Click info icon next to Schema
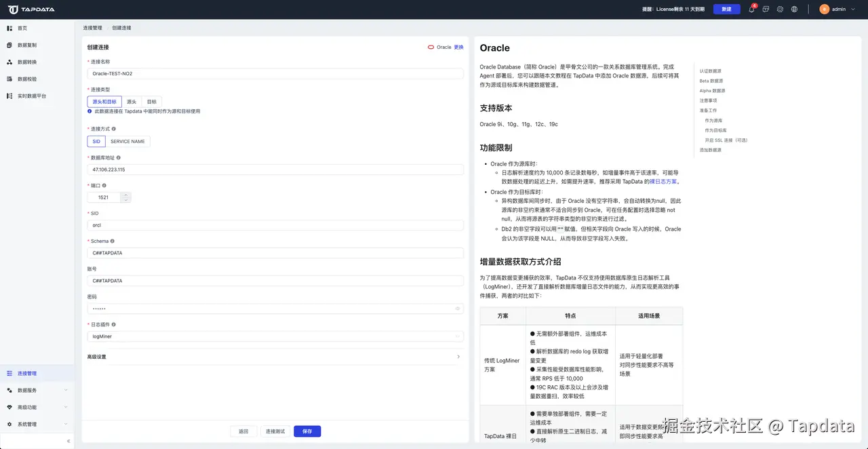This screenshot has height=449, width=868. coord(112,241)
